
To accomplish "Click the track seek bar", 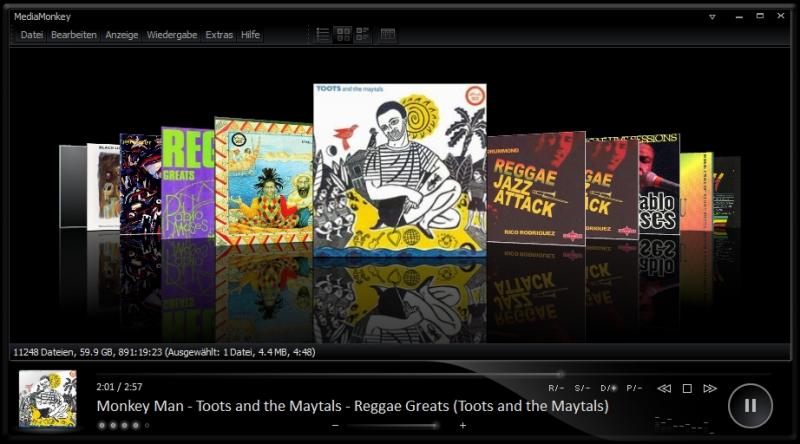I will click(x=400, y=374).
